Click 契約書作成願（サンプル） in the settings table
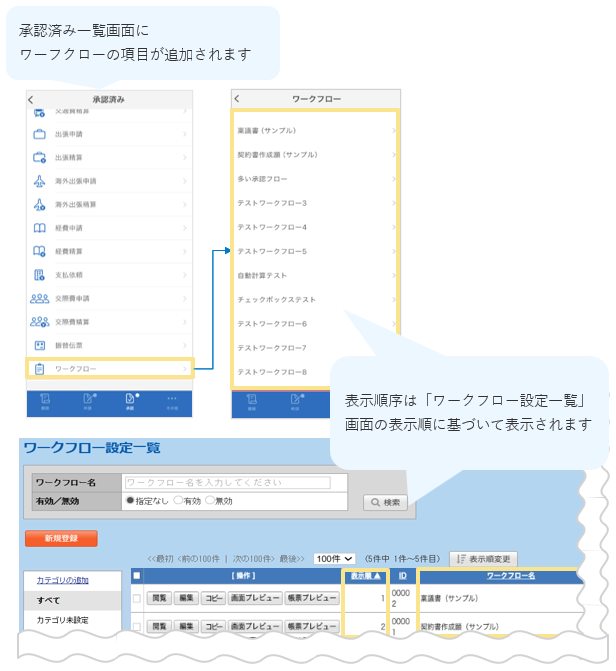Viewport: 616px width, 671px height. 459,626
